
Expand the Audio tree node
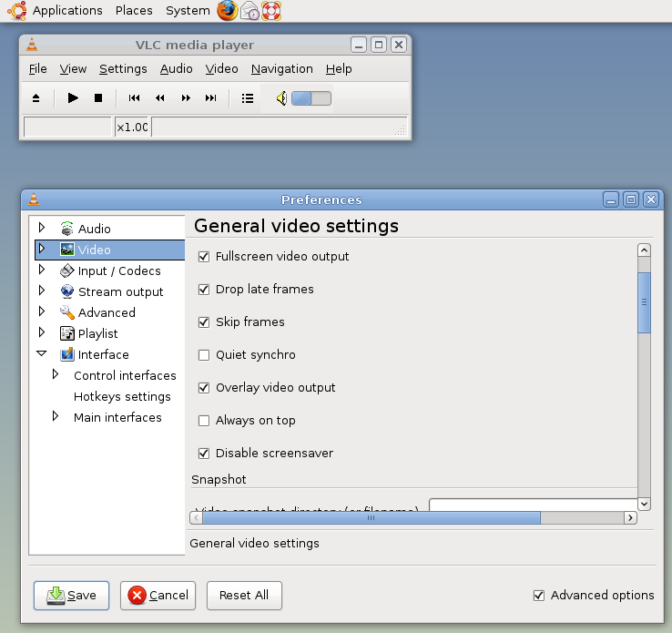coord(42,227)
